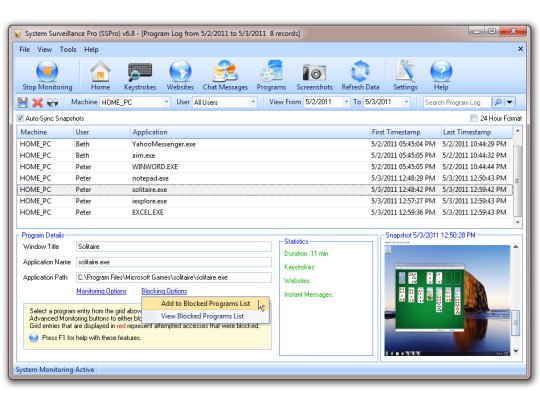This screenshot has height=405, width=540.
Task: Click the Blocking Options link
Action: [164, 291]
